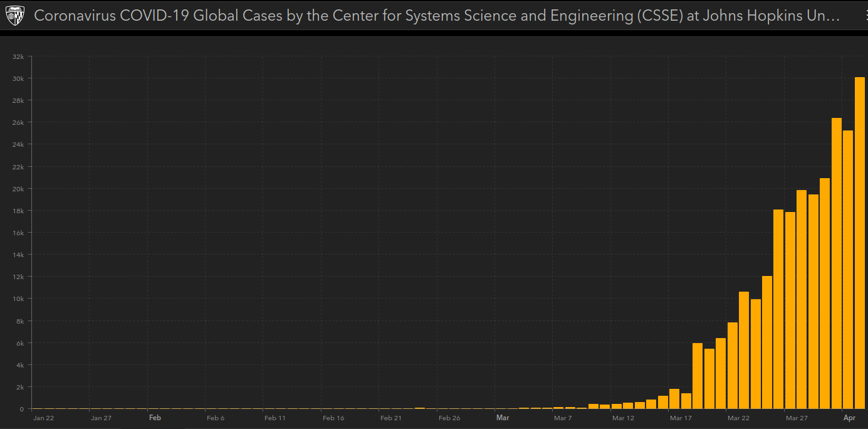This screenshot has height=429, width=868.
Task: Click the 18k y-axis label
Action: click(18, 211)
